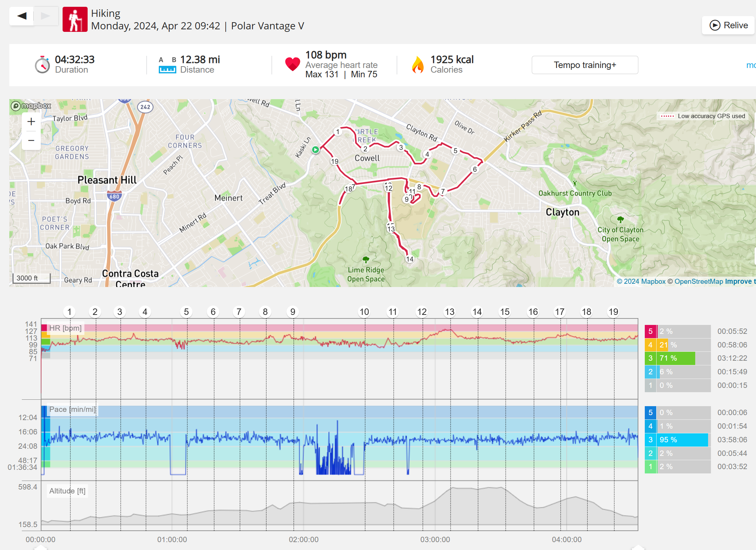Click the stopwatch duration icon
Image resolution: width=756 pixels, height=550 pixels.
pos(43,65)
